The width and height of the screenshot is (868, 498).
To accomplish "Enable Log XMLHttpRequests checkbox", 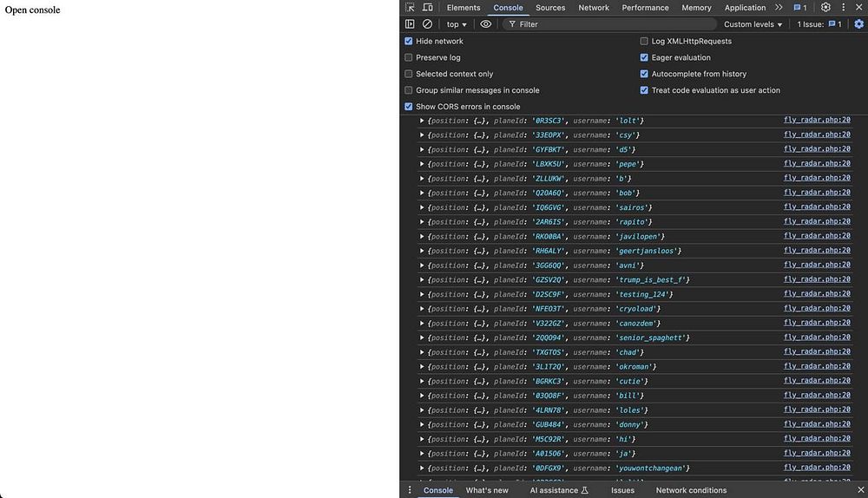I will click(x=644, y=41).
